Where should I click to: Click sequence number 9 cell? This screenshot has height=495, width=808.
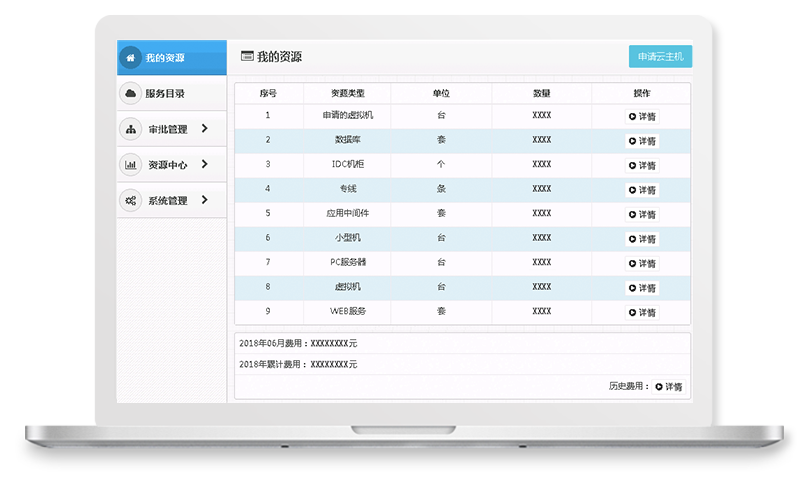268,311
